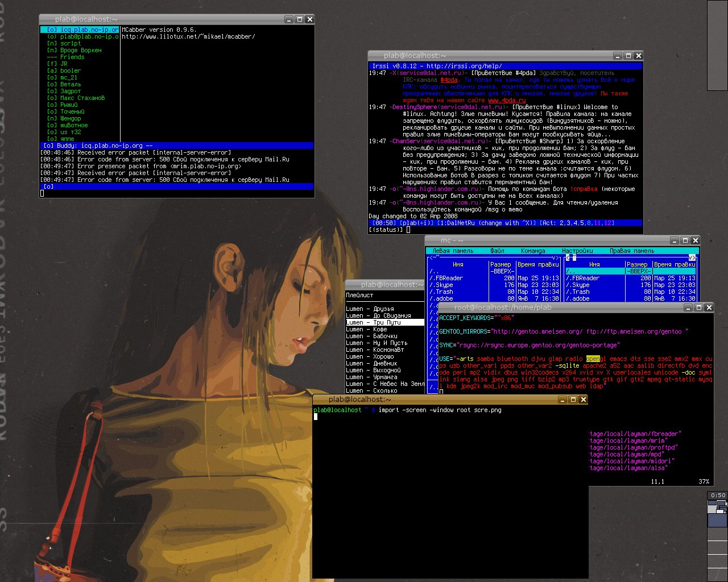Select Lumen - Кофе in playlist
This screenshot has width=728, height=582.
pos(366,329)
